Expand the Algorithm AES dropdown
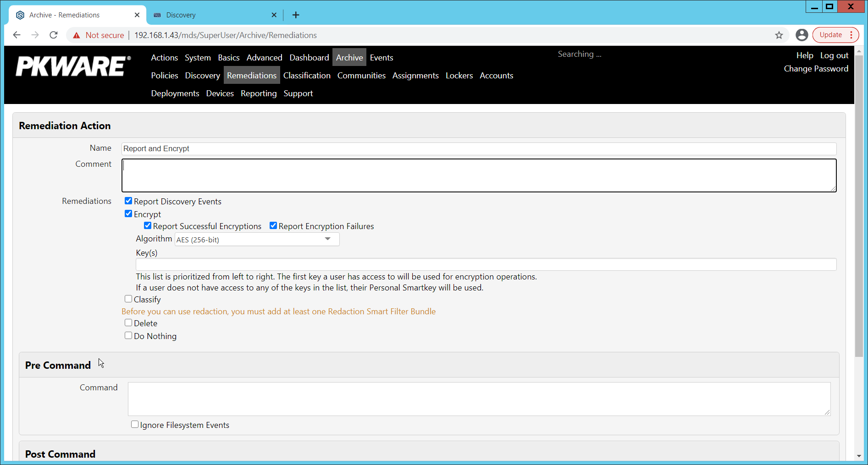 click(x=257, y=240)
